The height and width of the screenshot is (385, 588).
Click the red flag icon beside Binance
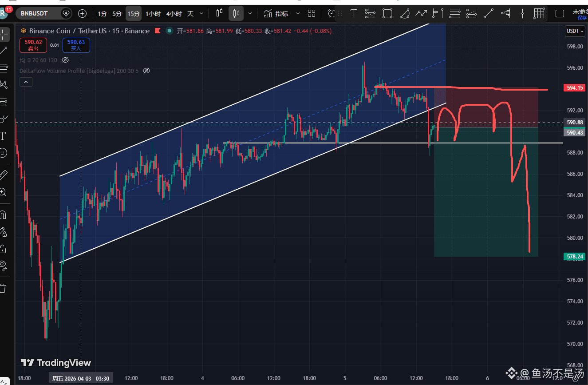tap(158, 31)
